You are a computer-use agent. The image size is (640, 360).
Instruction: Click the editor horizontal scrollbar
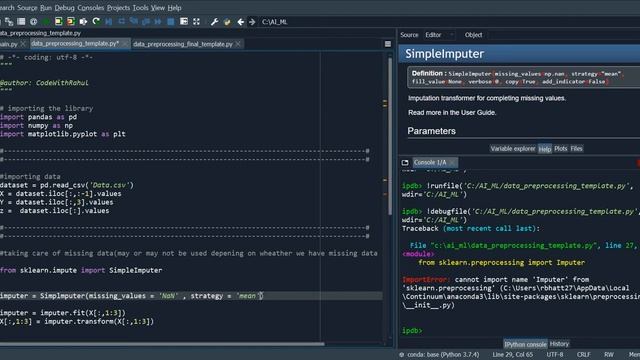[162, 344]
